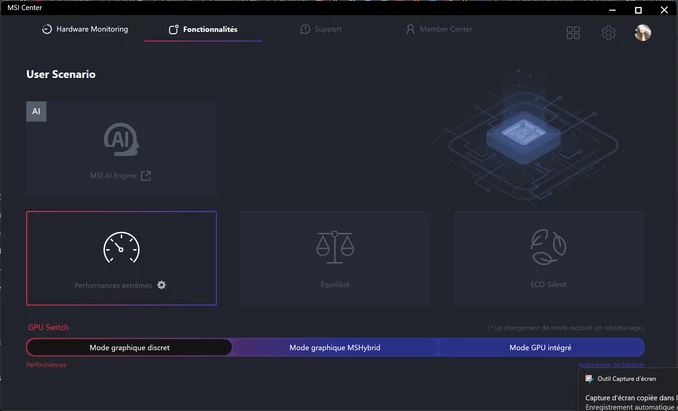Click the AI badge on the card
This screenshot has height=411, width=678.
coord(36,112)
